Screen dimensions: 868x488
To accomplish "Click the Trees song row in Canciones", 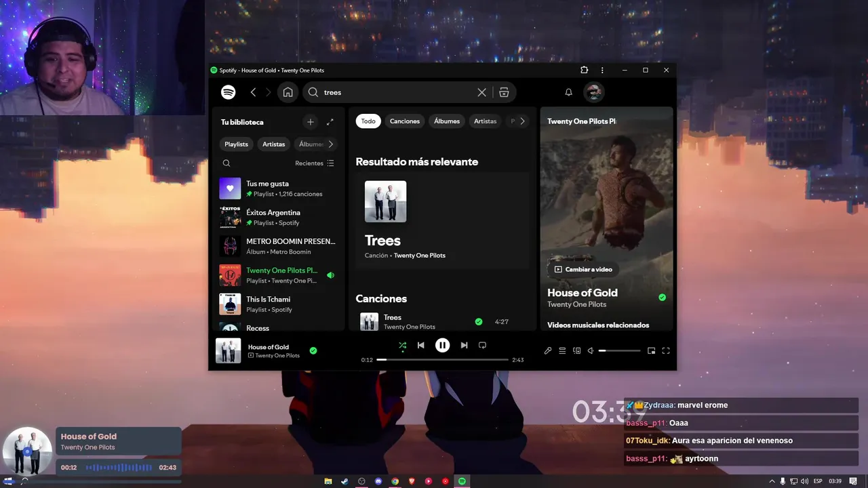I will 441,322.
